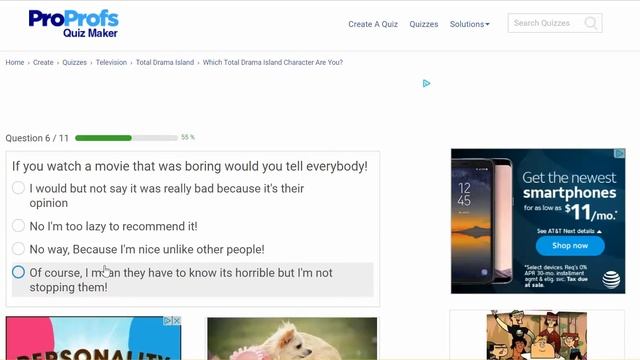640x360 pixels.
Task: Open "Which Total Drama Island Character Are You?" breadcrumb
Action: point(273,62)
